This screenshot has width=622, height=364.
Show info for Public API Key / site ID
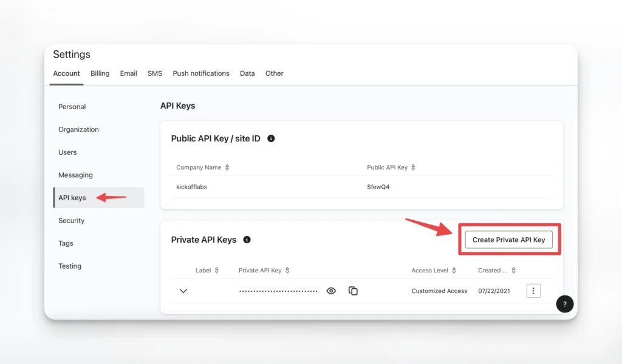[271, 138]
